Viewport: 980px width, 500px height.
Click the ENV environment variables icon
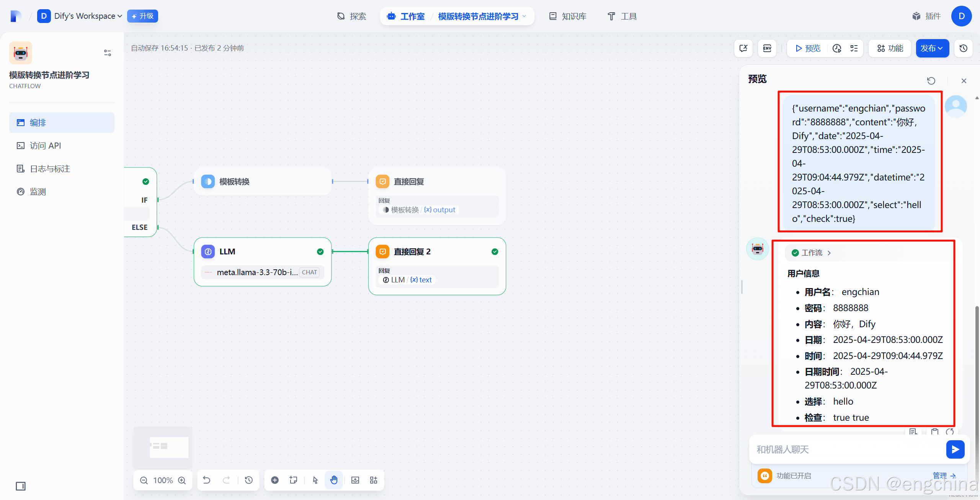tap(767, 48)
